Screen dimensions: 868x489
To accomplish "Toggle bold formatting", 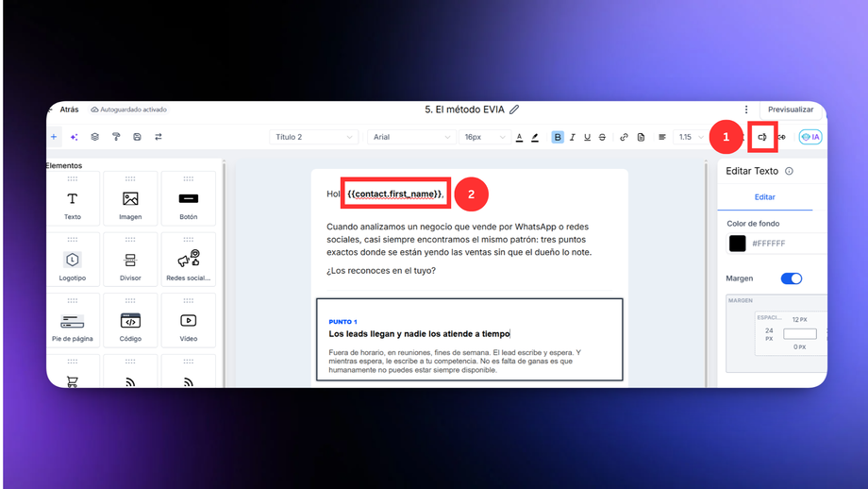I will pyautogui.click(x=558, y=137).
